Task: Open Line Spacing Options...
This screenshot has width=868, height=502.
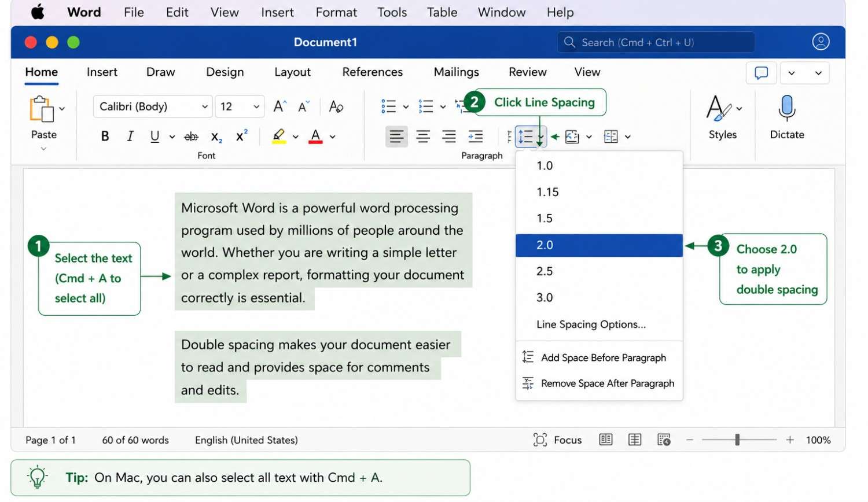Action: click(599, 324)
